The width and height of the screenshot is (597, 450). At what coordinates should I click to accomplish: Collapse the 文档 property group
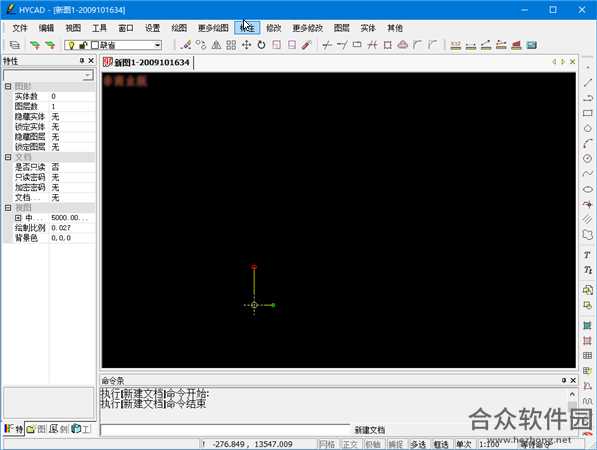coord(8,157)
